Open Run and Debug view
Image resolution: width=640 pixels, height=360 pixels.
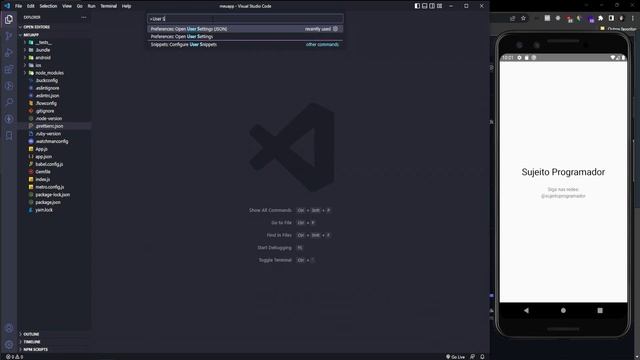9,53
